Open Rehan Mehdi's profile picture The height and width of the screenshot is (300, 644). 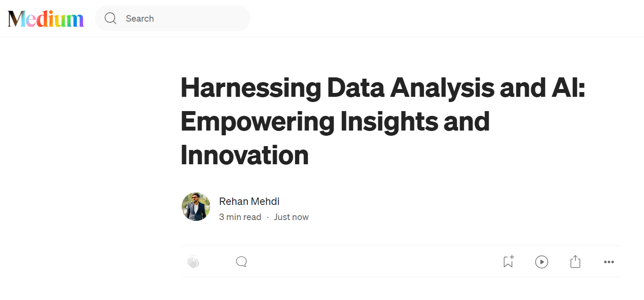click(x=196, y=207)
